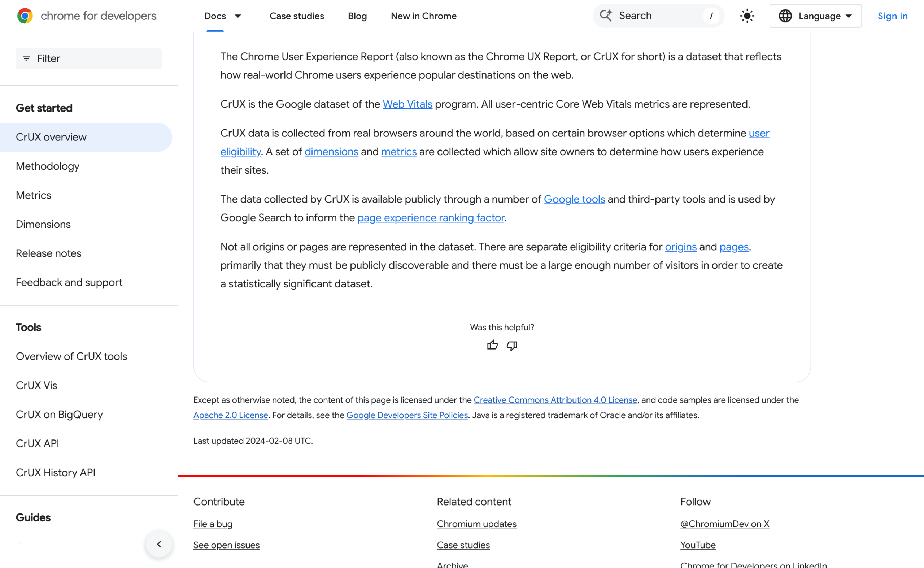Click File a bug footer link

pyautogui.click(x=213, y=524)
